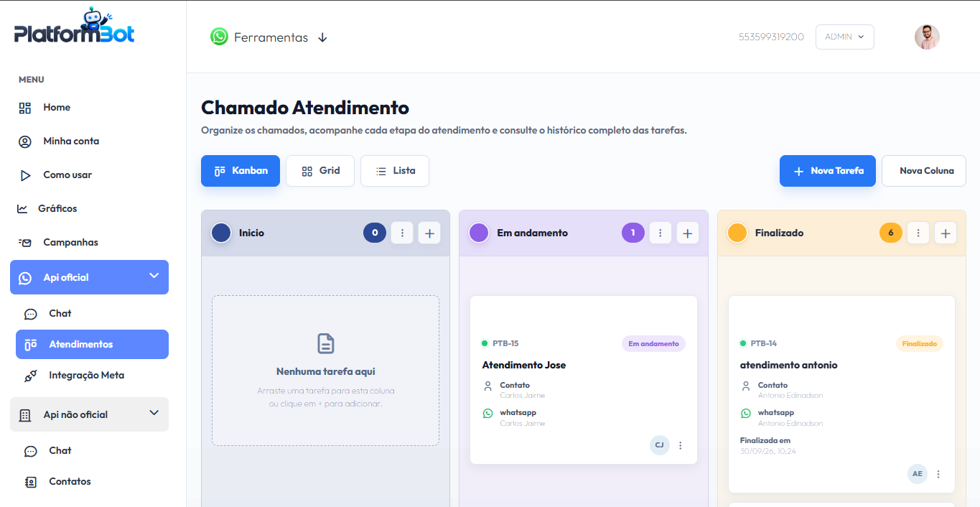The height and width of the screenshot is (507, 980).
Task: Create a Nova Tarefa
Action: pos(828,171)
